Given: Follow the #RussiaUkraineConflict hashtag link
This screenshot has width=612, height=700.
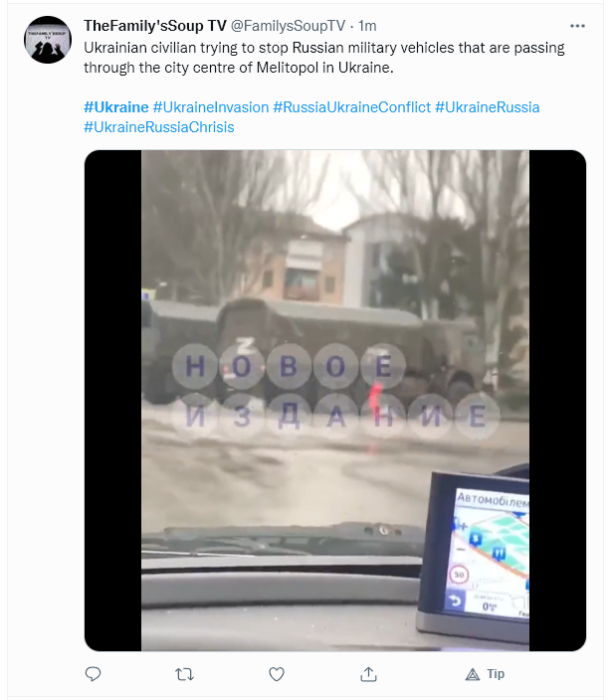Looking at the screenshot, I should (x=352, y=107).
